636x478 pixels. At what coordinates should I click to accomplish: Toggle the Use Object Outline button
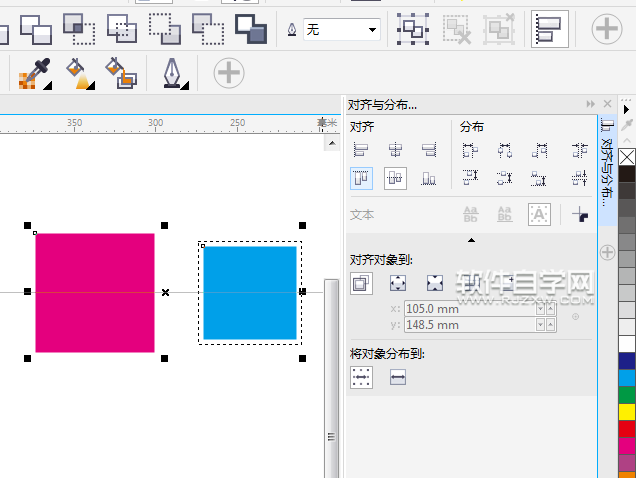pyautogui.click(x=580, y=214)
